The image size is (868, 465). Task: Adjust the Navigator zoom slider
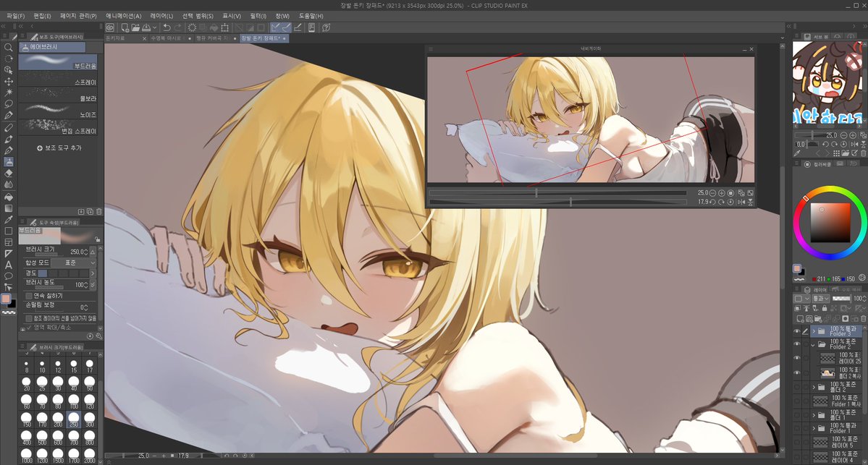pyautogui.click(x=557, y=193)
